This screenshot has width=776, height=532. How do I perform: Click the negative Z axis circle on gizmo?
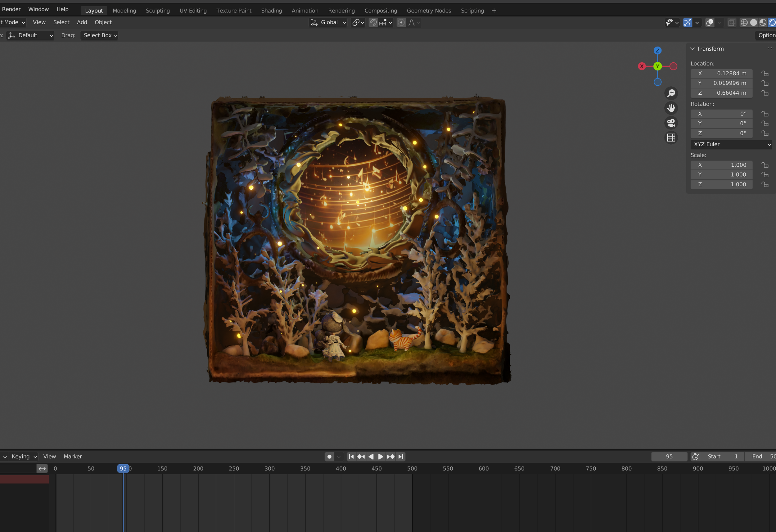657,82
